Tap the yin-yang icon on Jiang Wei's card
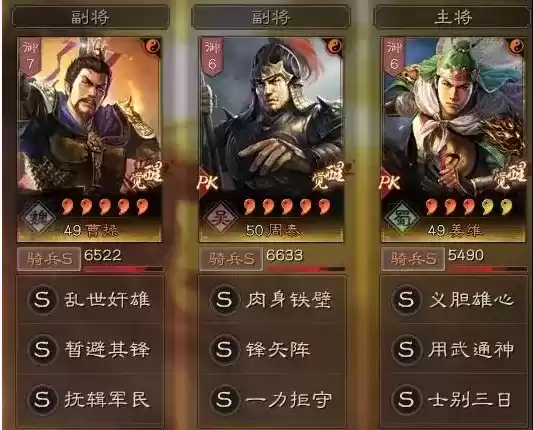Screen dimensions: 533x430 point(516,46)
